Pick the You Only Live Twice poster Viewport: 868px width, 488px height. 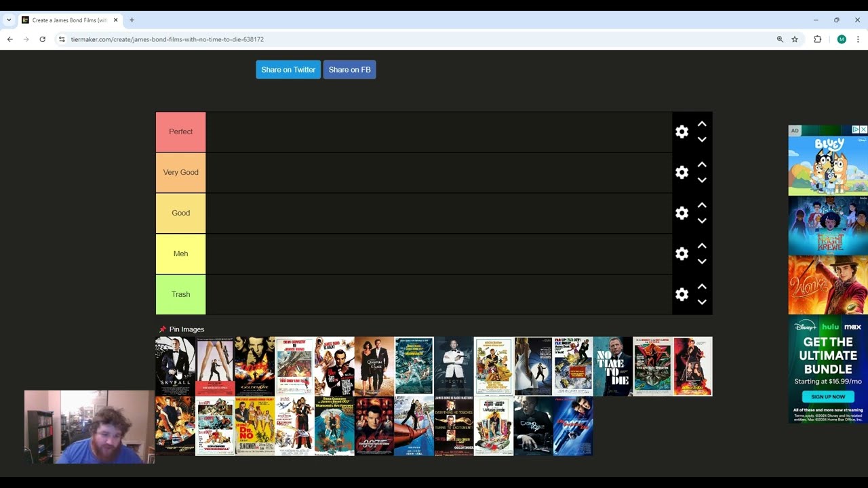(x=295, y=366)
